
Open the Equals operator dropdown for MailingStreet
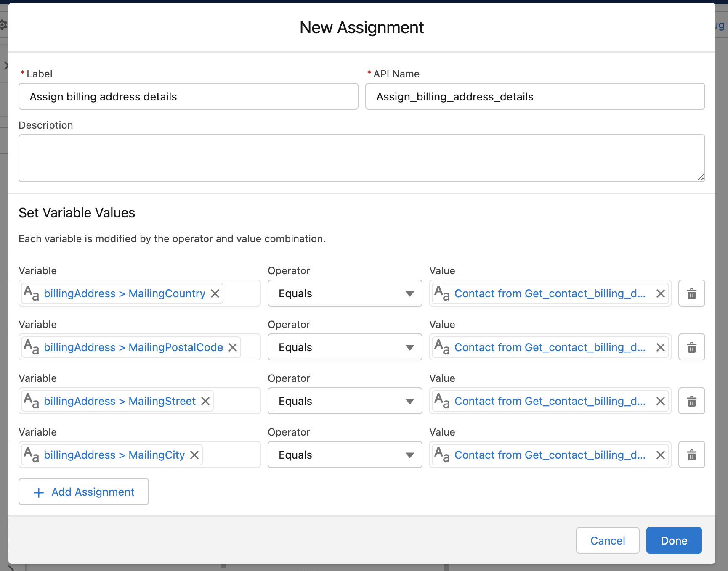pyautogui.click(x=345, y=401)
